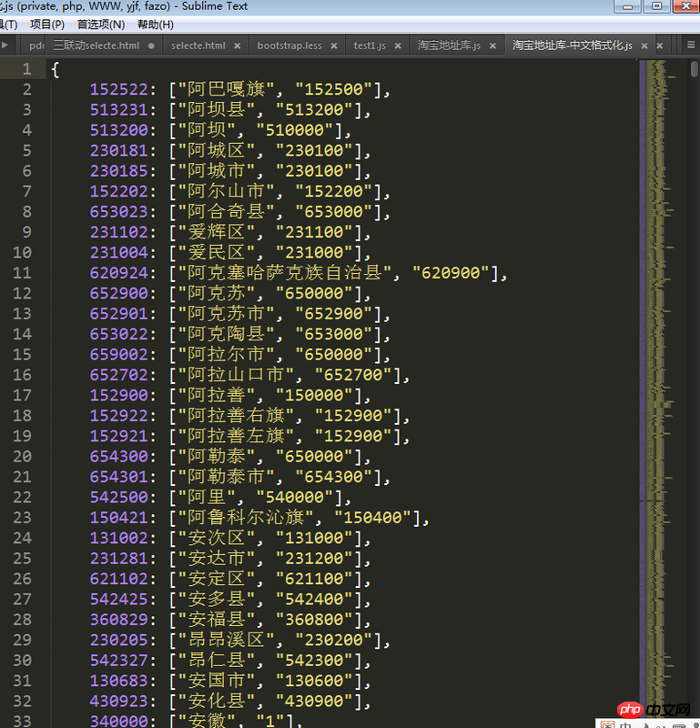Screen dimensions: 700x728
Task: Click the string "阿坝县"
Action: coord(217,109)
